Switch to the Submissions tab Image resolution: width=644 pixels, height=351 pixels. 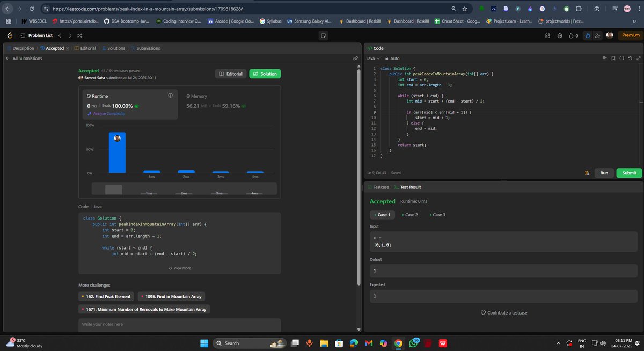[x=145, y=48]
